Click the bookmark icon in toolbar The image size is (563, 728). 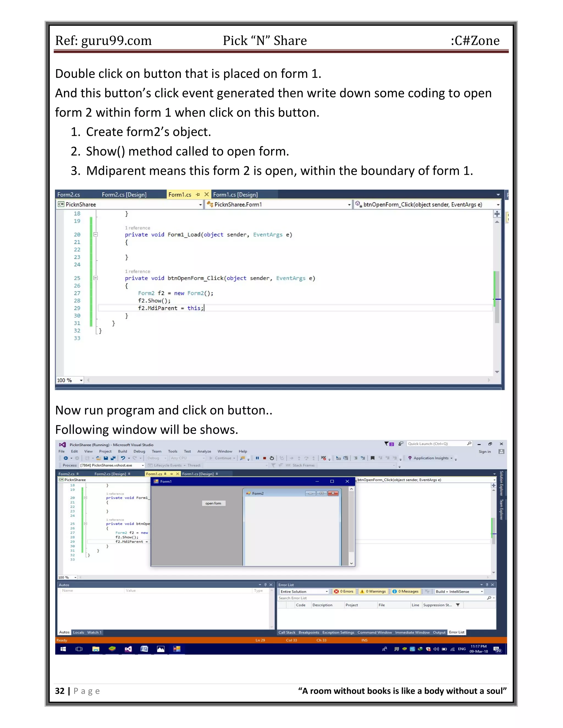coord(372,458)
